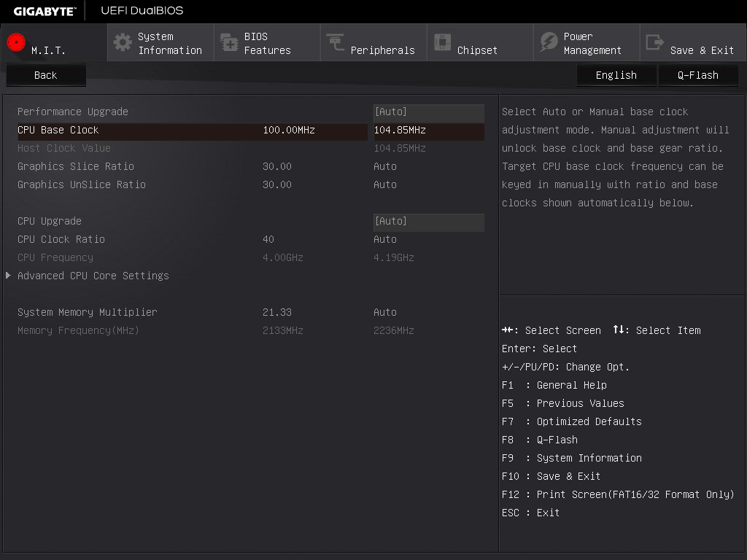Select CPU Clock Ratio Auto value

(385, 239)
